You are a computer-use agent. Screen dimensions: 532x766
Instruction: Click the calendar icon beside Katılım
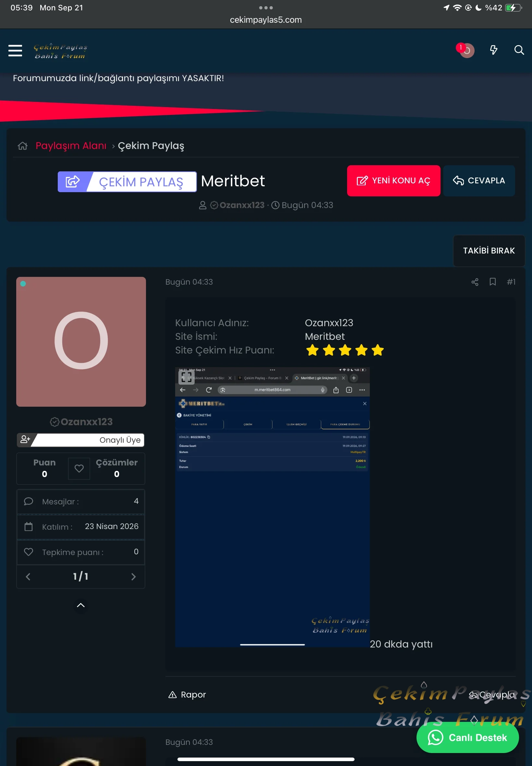(29, 526)
